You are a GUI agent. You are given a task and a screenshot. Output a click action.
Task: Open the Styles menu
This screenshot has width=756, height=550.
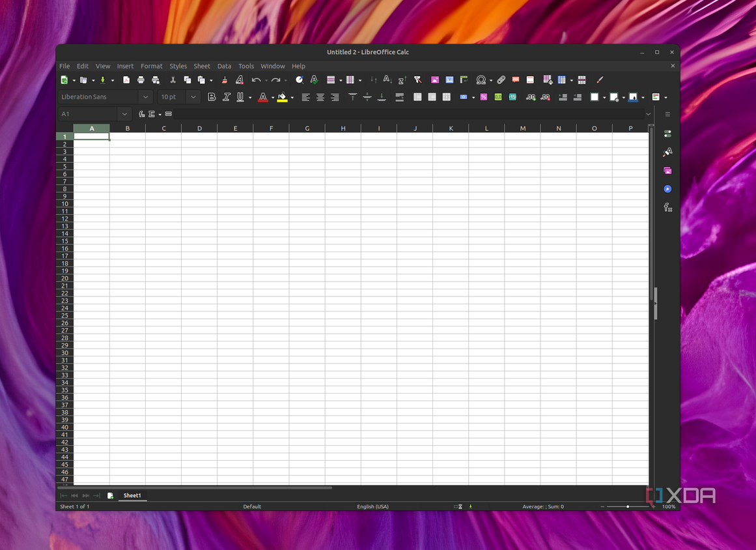(x=178, y=66)
